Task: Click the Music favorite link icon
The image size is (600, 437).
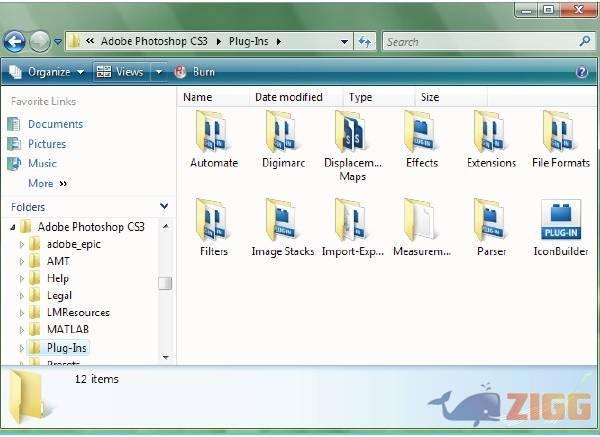Action: (x=14, y=163)
